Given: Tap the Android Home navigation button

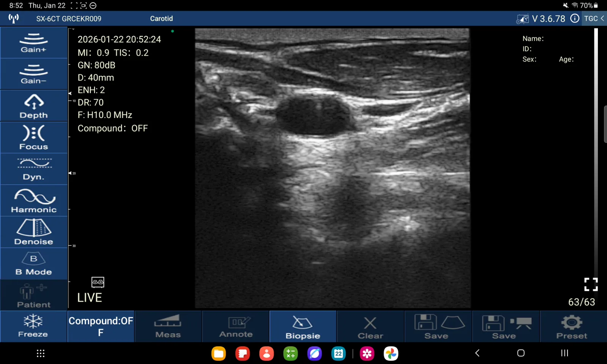Looking at the screenshot, I should (521, 353).
